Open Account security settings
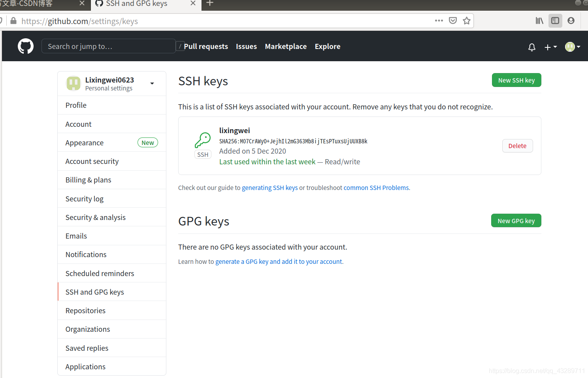Screen dimensions: 588x378 click(x=112, y=161)
